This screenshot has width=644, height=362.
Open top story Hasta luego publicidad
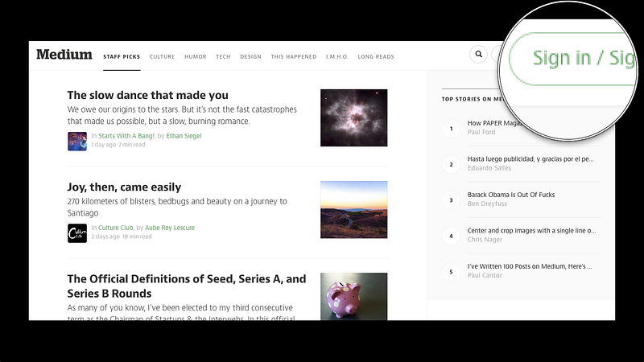pos(530,158)
